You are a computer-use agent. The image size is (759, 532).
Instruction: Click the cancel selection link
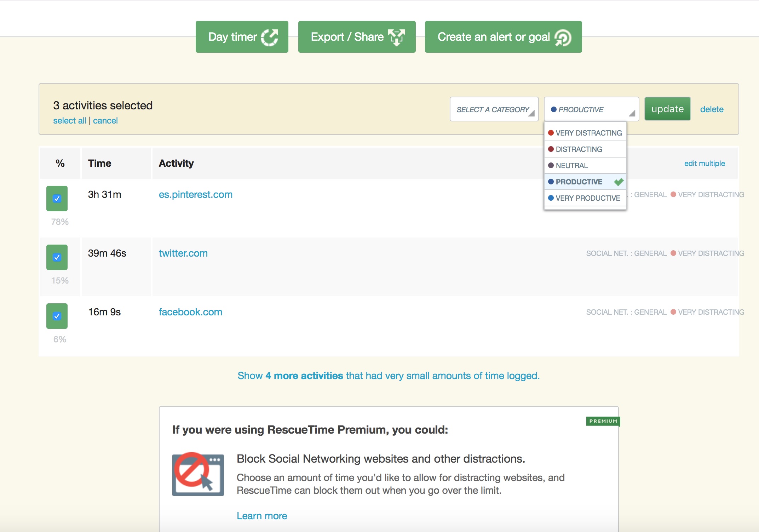(x=105, y=121)
